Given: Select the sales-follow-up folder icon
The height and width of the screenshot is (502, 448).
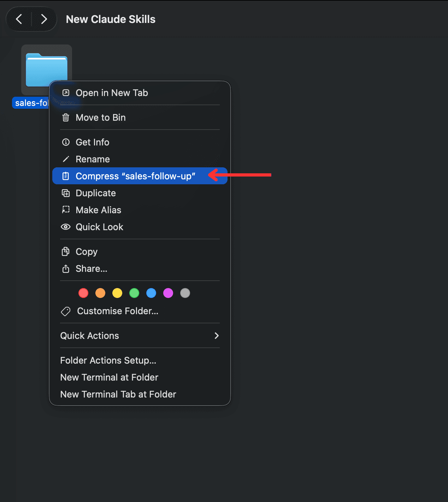Looking at the screenshot, I should coord(47,70).
